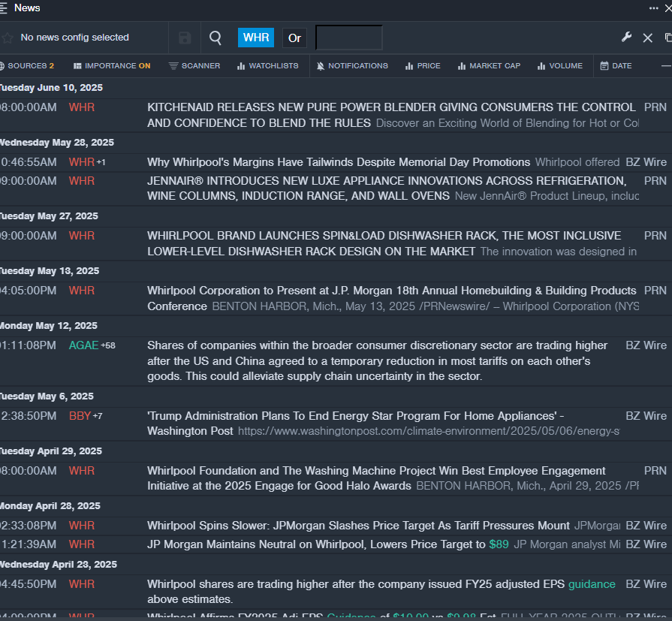Expand the +7 tickers badge next to BBY
This screenshot has width=672, height=621.
[x=98, y=416]
